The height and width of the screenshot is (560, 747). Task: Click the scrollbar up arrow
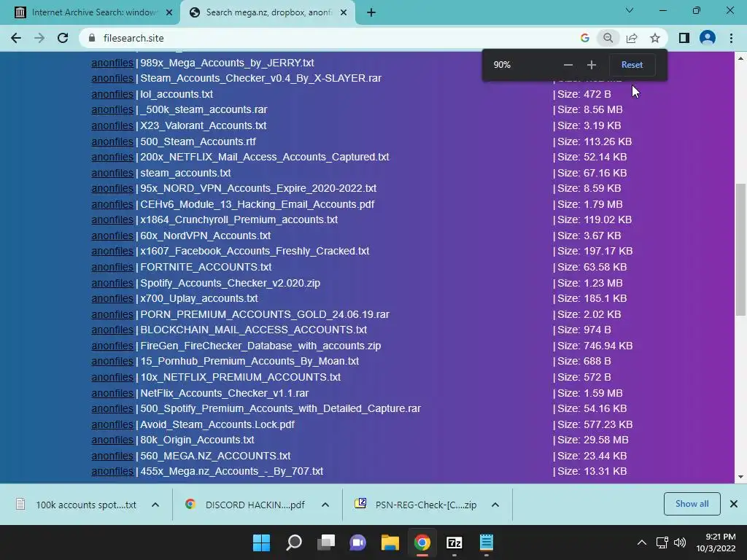(x=740, y=58)
